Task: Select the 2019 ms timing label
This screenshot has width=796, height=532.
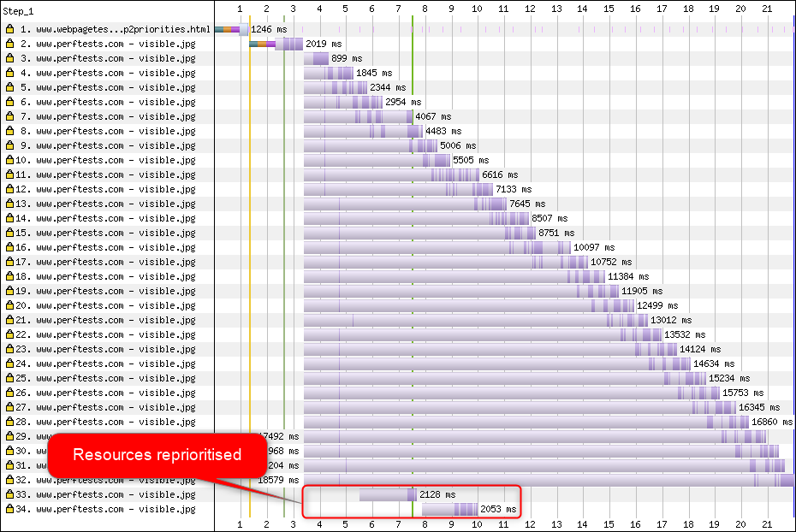Action: [324, 44]
